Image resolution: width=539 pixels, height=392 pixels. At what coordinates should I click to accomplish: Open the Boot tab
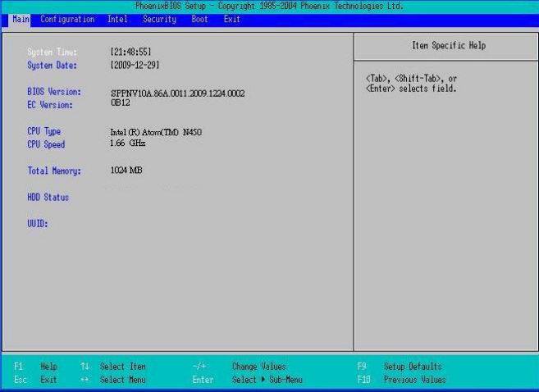[x=199, y=19]
